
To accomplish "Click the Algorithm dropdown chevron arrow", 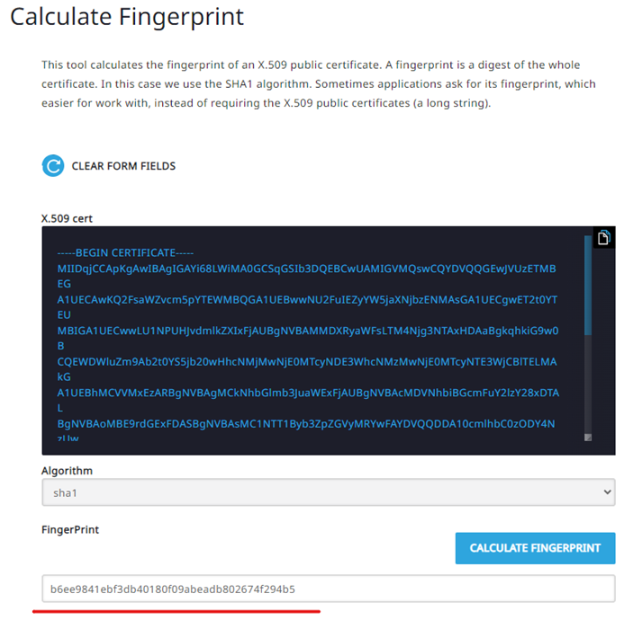I will tap(607, 492).
